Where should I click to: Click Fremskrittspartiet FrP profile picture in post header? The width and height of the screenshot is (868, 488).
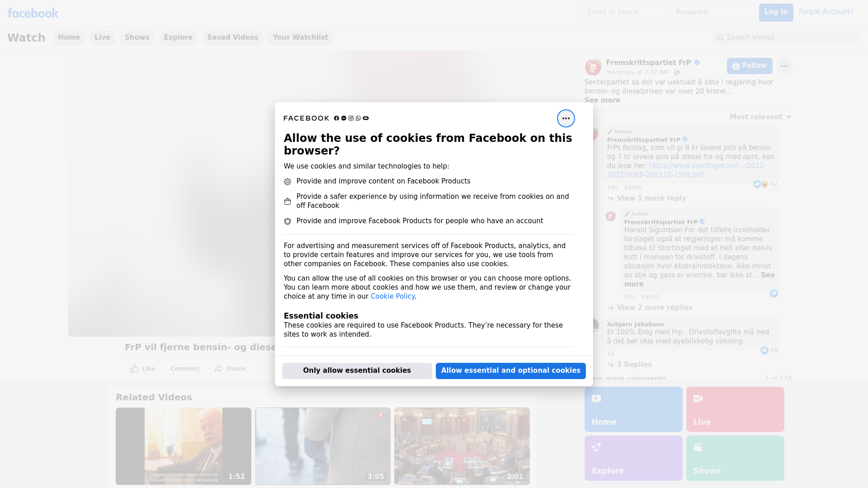pos(593,67)
